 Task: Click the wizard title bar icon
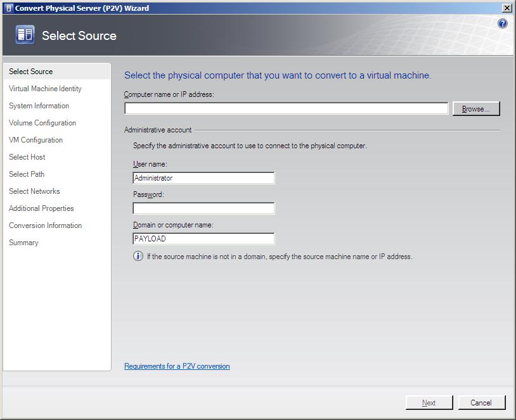(x=8, y=8)
